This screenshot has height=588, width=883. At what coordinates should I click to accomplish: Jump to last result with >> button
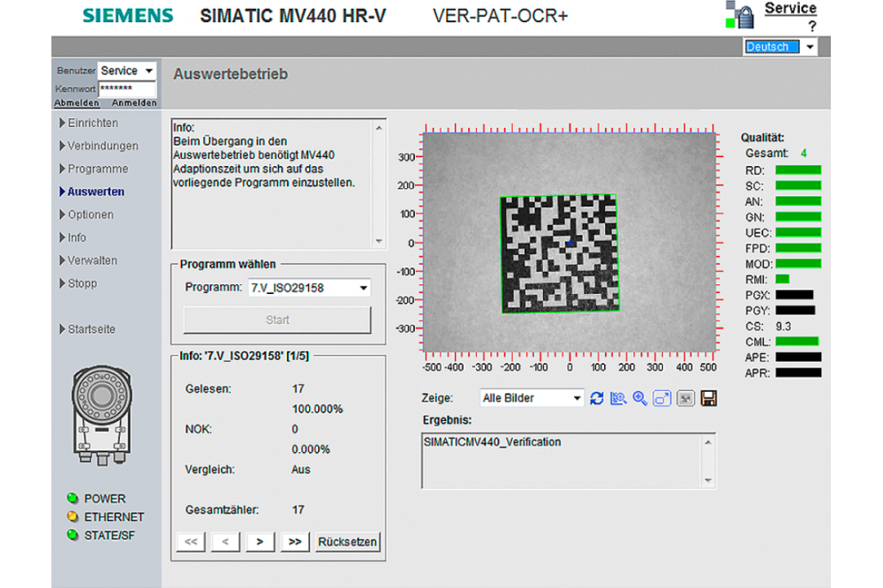pyautogui.click(x=295, y=542)
